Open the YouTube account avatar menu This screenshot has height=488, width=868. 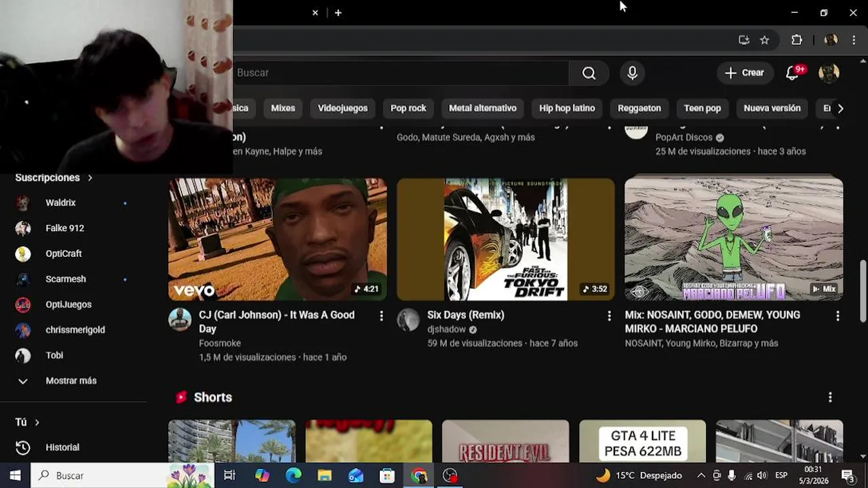pos(829,73)
